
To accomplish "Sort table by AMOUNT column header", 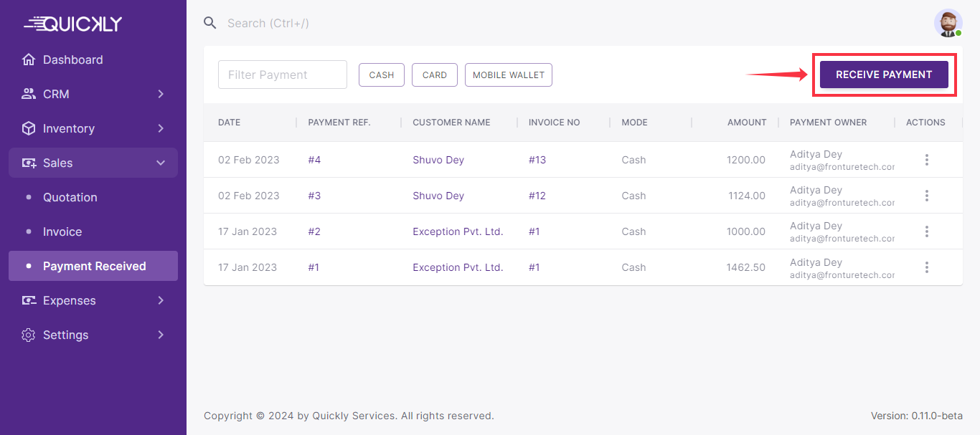I will (746, 123).
